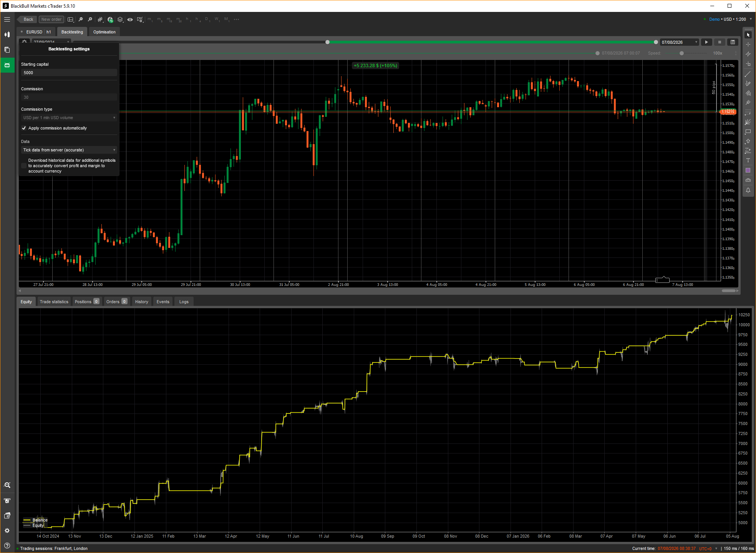Screen dimensions: 756x553
Task: Open the layers objects dropdown
Action: click(120, 20)
